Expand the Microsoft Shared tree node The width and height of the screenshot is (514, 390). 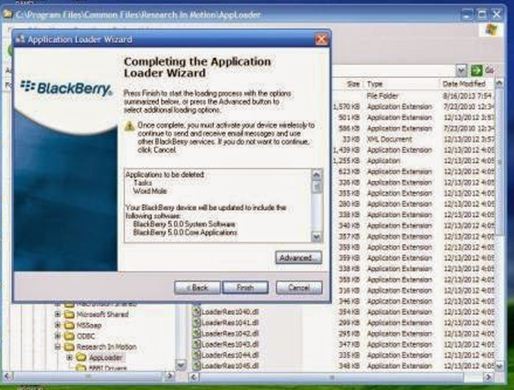pyautogui.click(x=58, y=314)
